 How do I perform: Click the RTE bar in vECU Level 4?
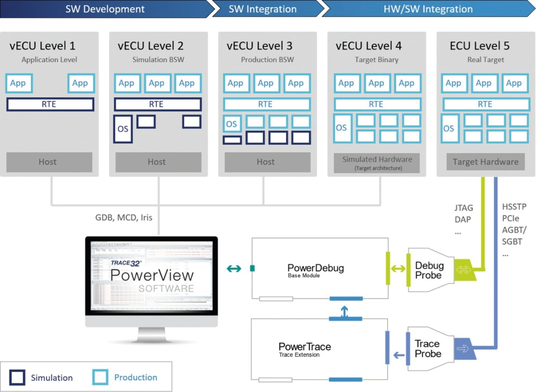(x=377, y=104)
